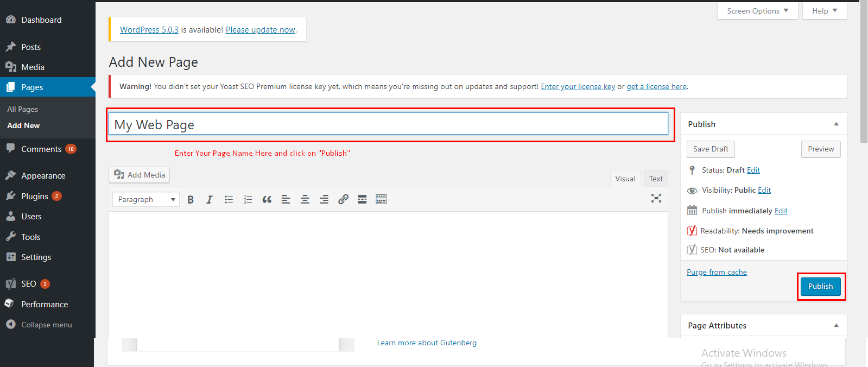
Task: Insert a numbered list
Action: click(248, 199)
